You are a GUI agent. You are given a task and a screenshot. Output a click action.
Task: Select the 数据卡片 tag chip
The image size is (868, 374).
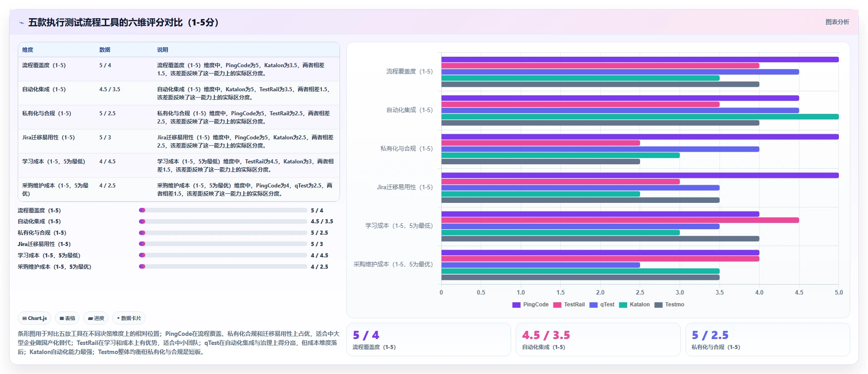[x=129, y=318]
